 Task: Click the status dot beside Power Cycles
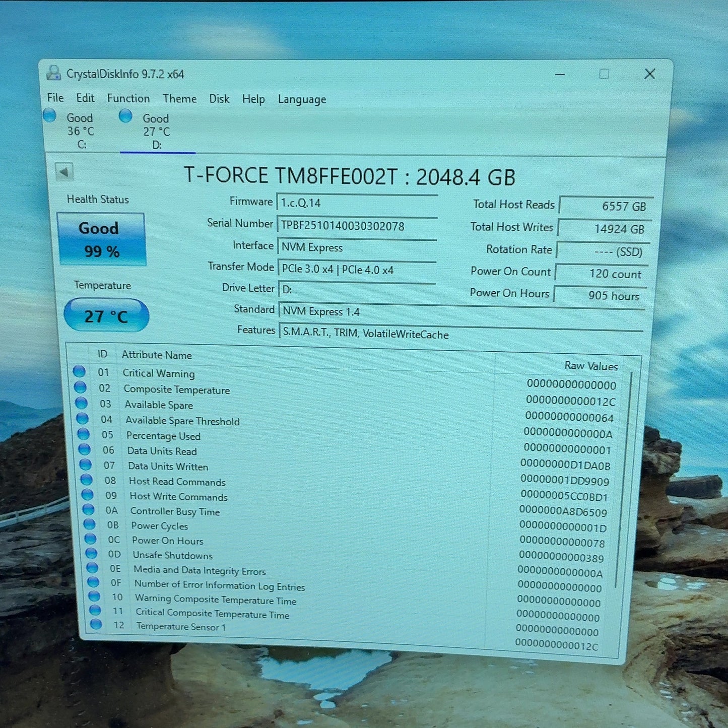89,523
